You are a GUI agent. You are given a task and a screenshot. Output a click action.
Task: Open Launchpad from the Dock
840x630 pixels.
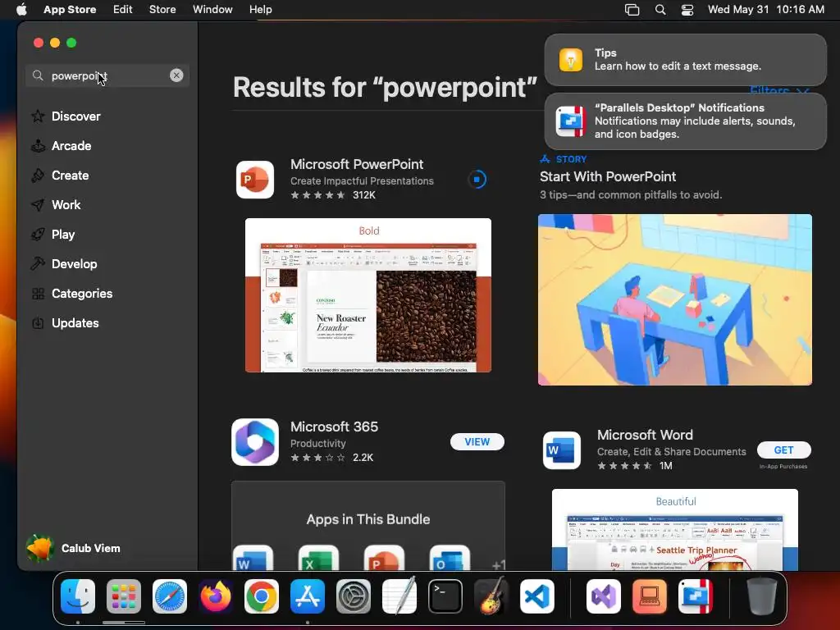tap(124, 596)
